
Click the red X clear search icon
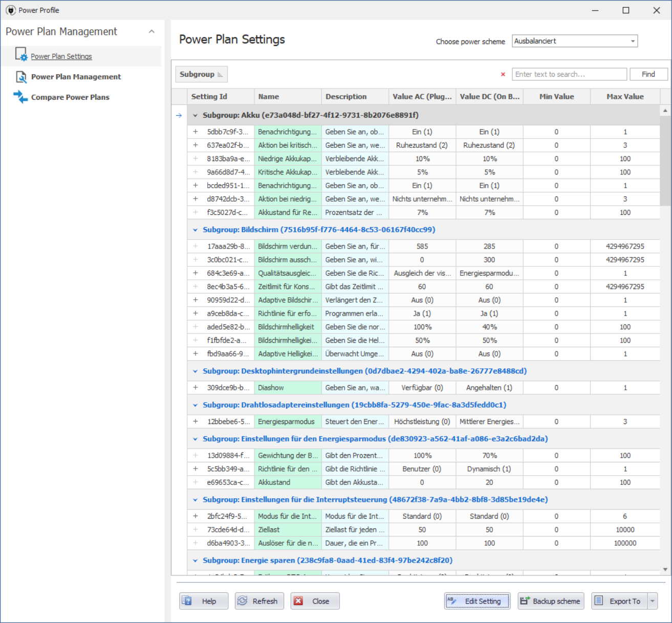[x=503, y=74]
